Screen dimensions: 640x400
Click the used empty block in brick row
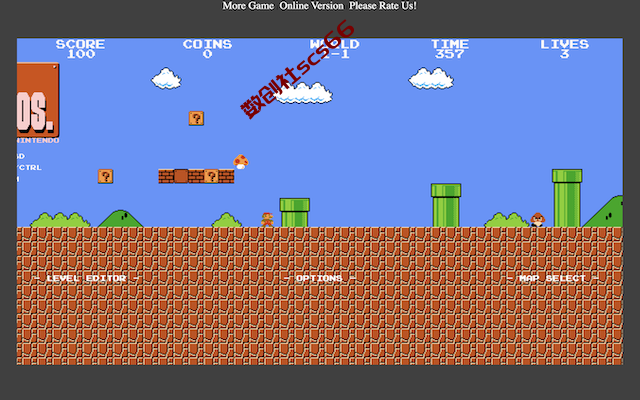(181, 176)
